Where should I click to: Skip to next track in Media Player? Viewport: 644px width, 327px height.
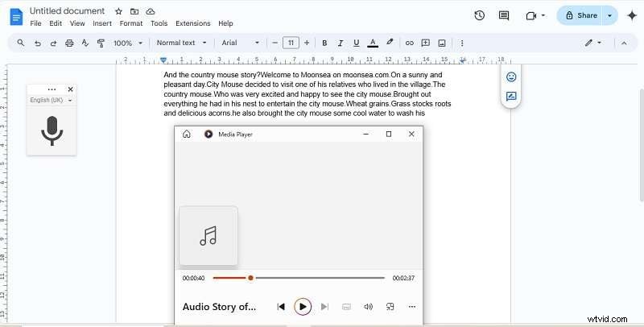324,306
